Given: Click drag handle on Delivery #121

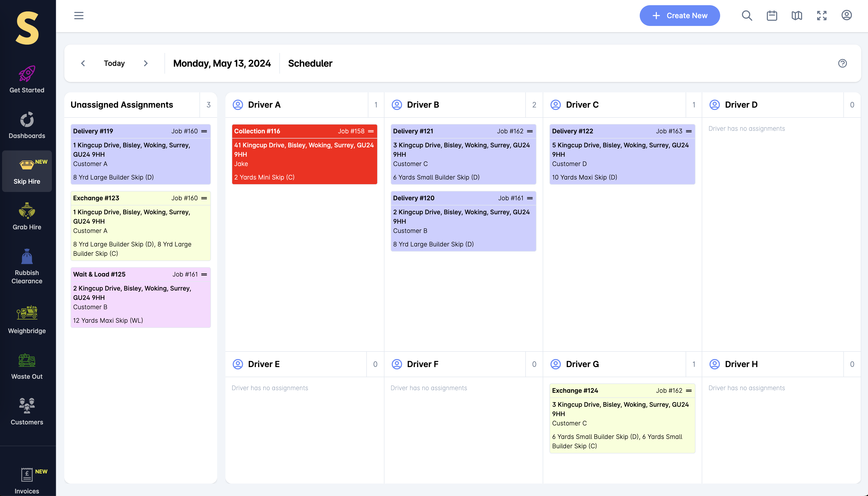Looking at the screenshot, I should coord(530,131).
